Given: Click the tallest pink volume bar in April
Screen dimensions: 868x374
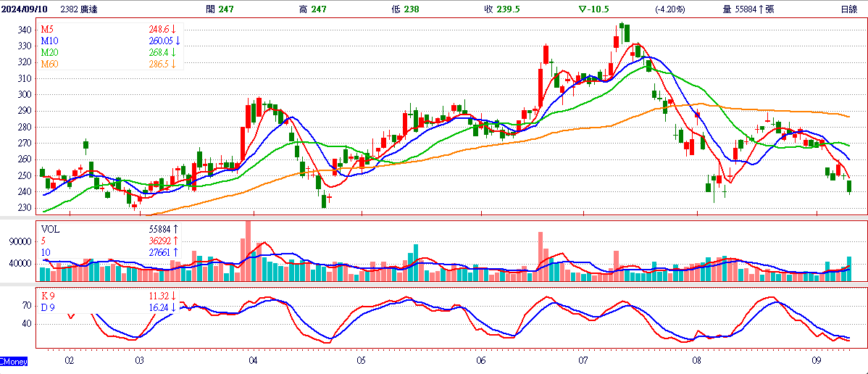Looking at the screenshot, I should pos(248,251).
